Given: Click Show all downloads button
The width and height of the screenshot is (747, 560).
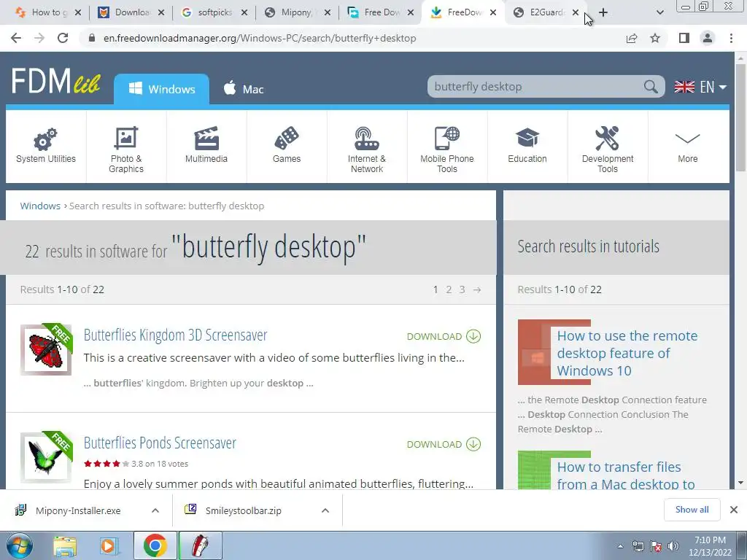Looking at the screenshot, I should [692, 510].
